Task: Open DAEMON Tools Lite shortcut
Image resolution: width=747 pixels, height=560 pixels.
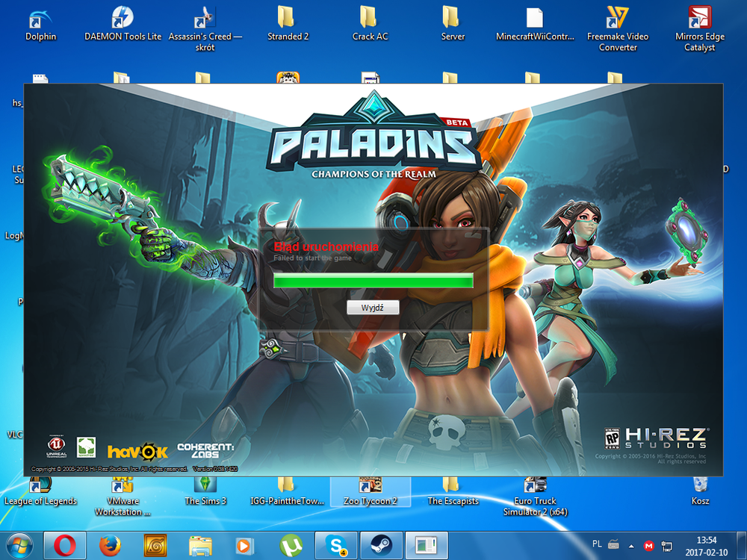Action: (123, 24)
